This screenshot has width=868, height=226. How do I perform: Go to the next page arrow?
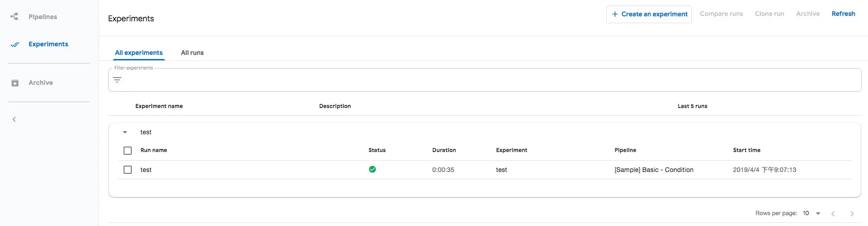pyautogui.click(x=852, y=213)
